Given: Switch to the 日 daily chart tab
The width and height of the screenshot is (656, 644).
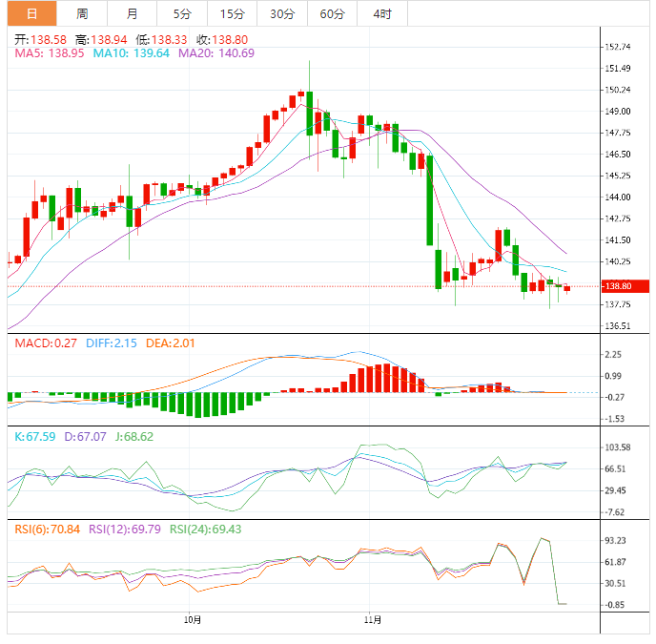Looking at the screenshot, I should 32,13.
